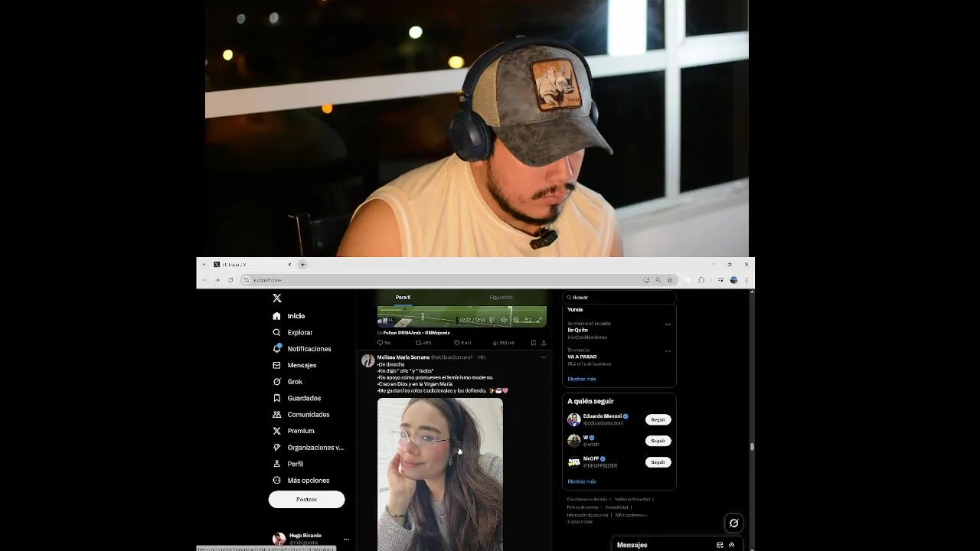
Task: Open a new Chrome tab
Action: point(302,264)
